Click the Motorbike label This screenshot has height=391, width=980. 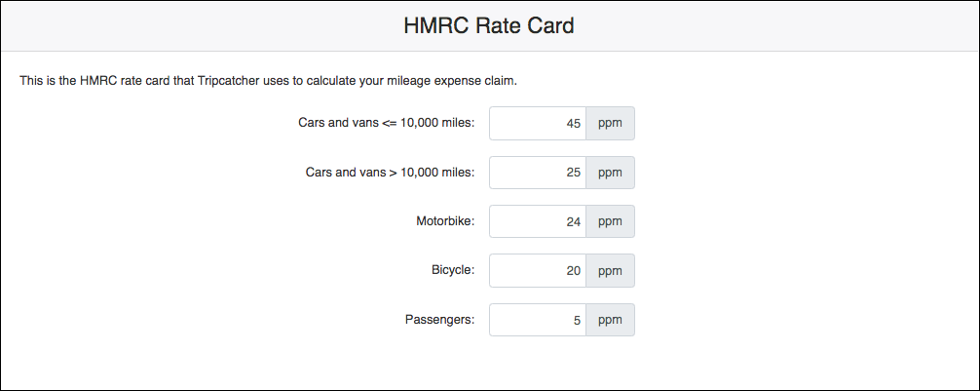pyautogui.click(x=445, y=221)
